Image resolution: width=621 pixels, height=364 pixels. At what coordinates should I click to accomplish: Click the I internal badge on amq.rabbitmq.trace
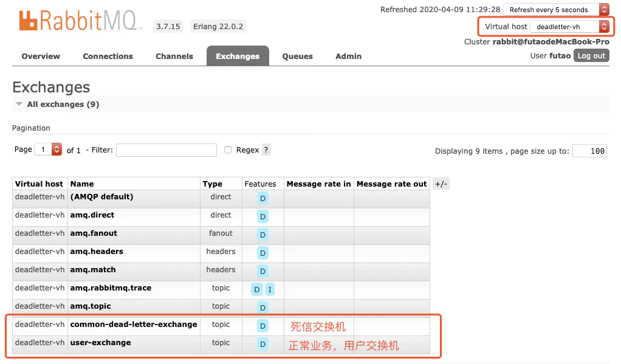click(x=270, y=289)
